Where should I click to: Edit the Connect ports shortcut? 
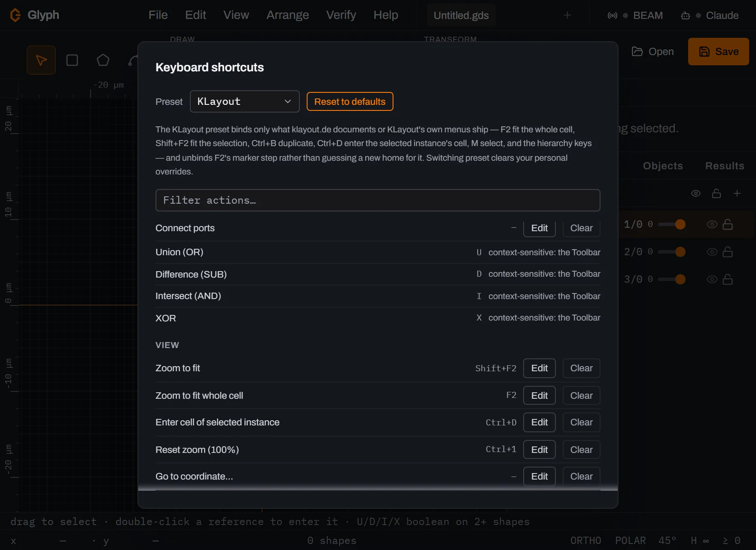pyautogui.click(x=540, y=228)
